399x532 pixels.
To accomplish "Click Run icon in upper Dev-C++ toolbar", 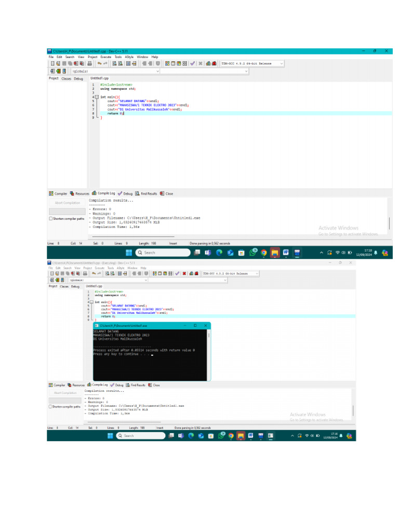I will [x=173, y=63].
